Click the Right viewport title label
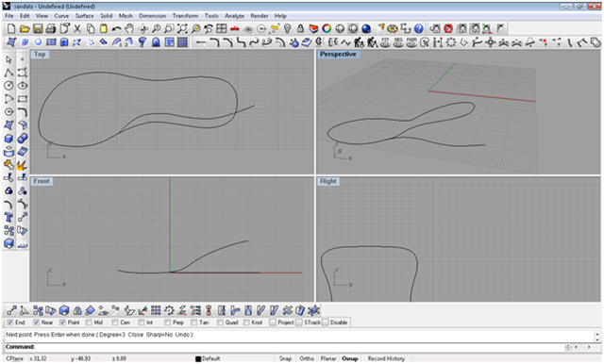This screenshot has width=604, height=364. point(327,181)
